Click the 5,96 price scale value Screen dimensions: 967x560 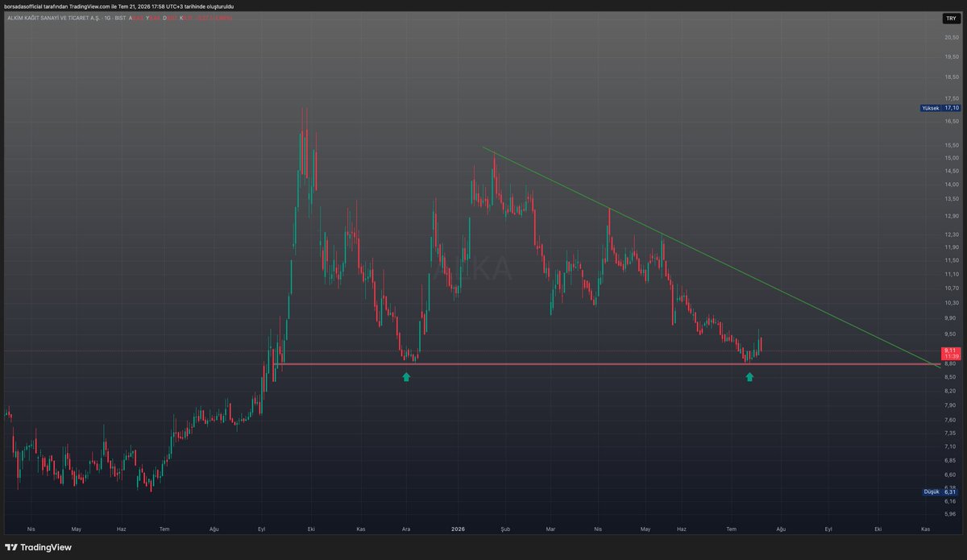[x=951, y=513]
